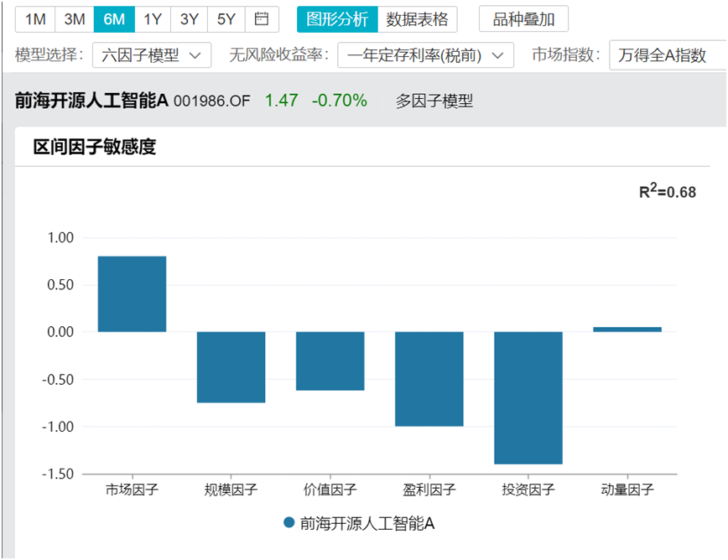Click the 投资因子 bar in the chart

coord(528,398)
